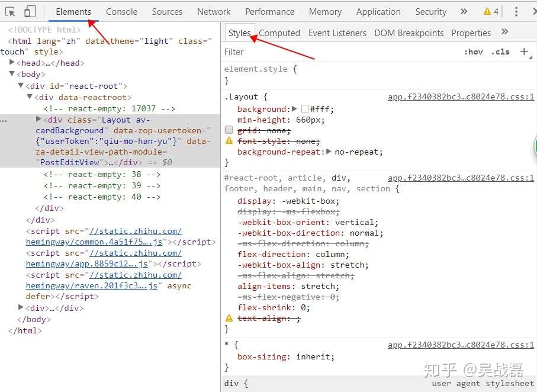Expand the head element node
Viewport: 537px width, 392px height.
tap(12, 62)
